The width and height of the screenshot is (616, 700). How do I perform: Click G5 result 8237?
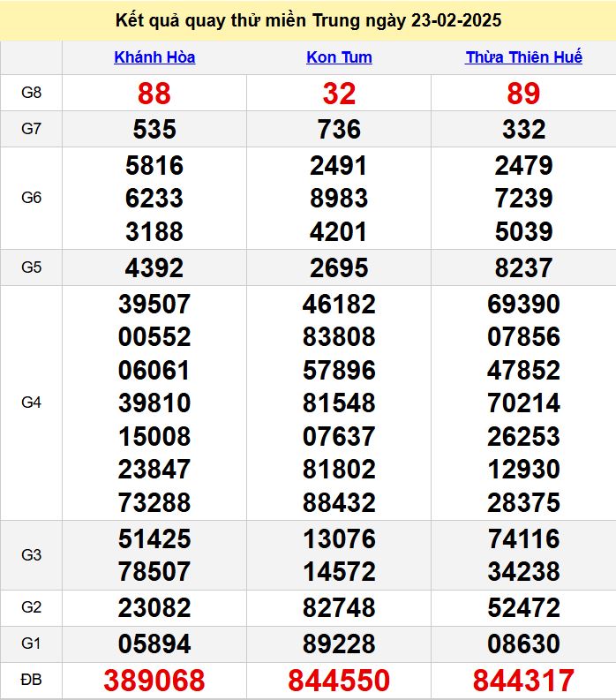coord(523,267)
